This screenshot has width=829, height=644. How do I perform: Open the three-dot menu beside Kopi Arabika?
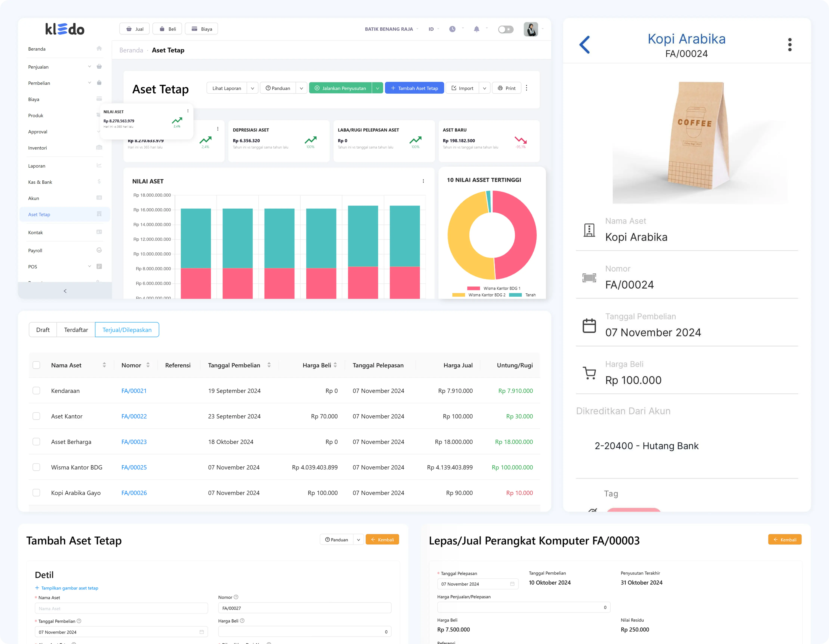[790, 45]
